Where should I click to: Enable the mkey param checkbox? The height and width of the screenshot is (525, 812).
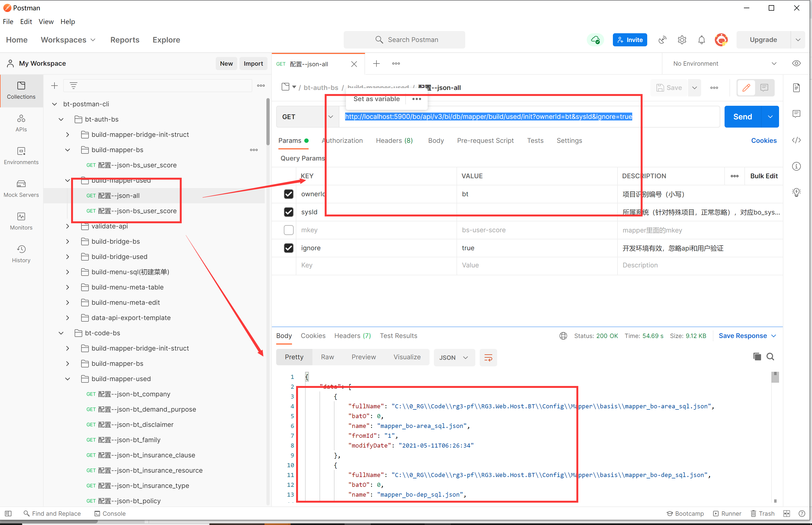tap(288, 230)
